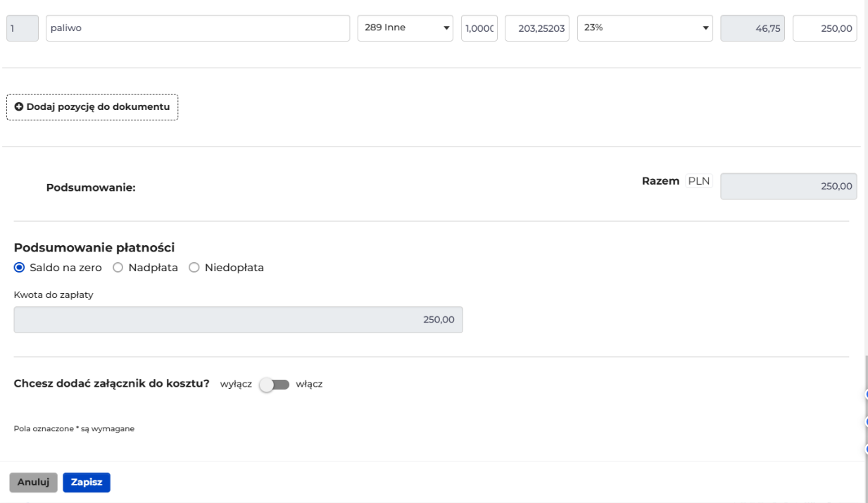Click the plus icon on Dodaj pozycję

[x=19, y=107]
